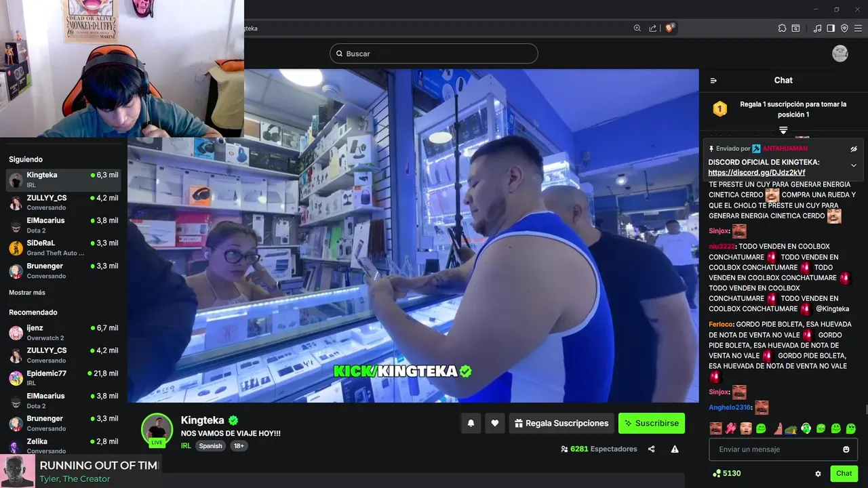This screenshot has height=488, width=868.
Task: Click the 6281 Espectadores viewer count
Action: pyautogui.click(x=599, y=449)
